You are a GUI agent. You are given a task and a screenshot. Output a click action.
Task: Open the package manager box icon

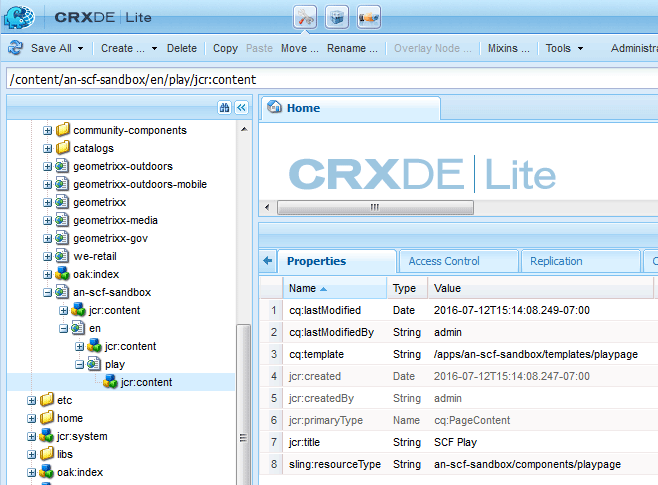(x=337, y=18)
